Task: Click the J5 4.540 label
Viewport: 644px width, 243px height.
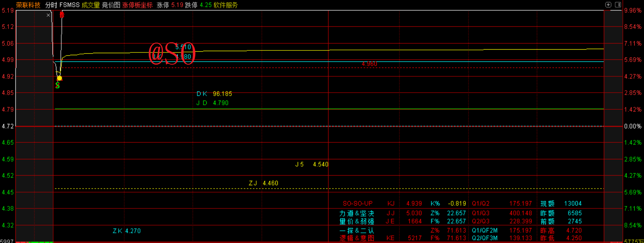Action: point(312,165)
